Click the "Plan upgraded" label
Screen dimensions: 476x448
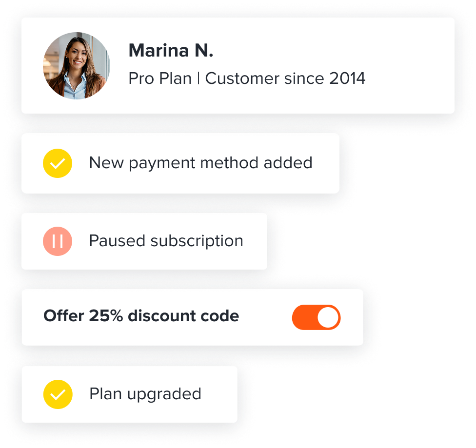[x=145, y=394]
